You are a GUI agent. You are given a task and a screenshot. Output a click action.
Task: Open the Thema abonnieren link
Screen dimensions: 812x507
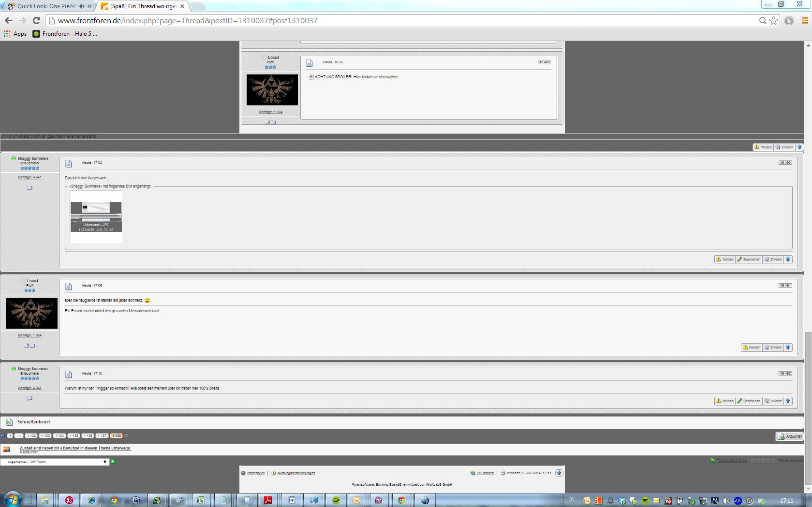(731, 461)
